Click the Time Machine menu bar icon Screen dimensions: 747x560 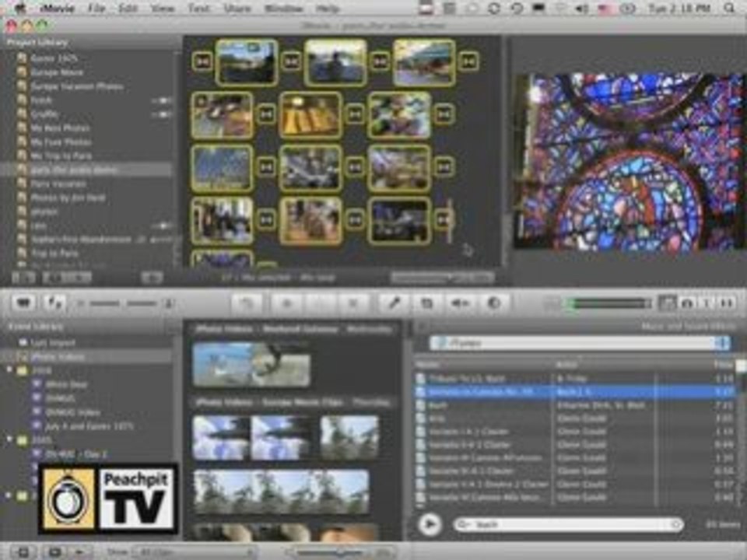coord(517,8)
